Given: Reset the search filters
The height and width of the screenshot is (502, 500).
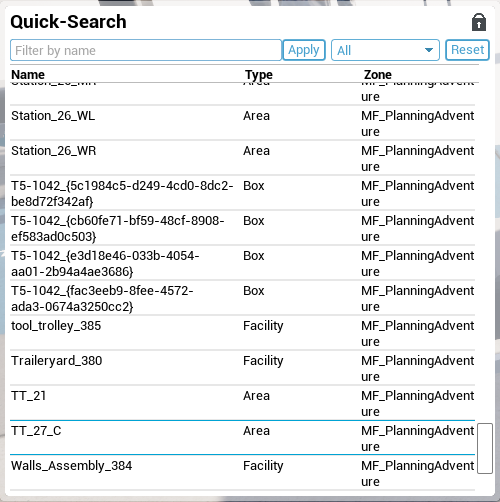Looking at the screenshot, I should click(x=467, y=50).
